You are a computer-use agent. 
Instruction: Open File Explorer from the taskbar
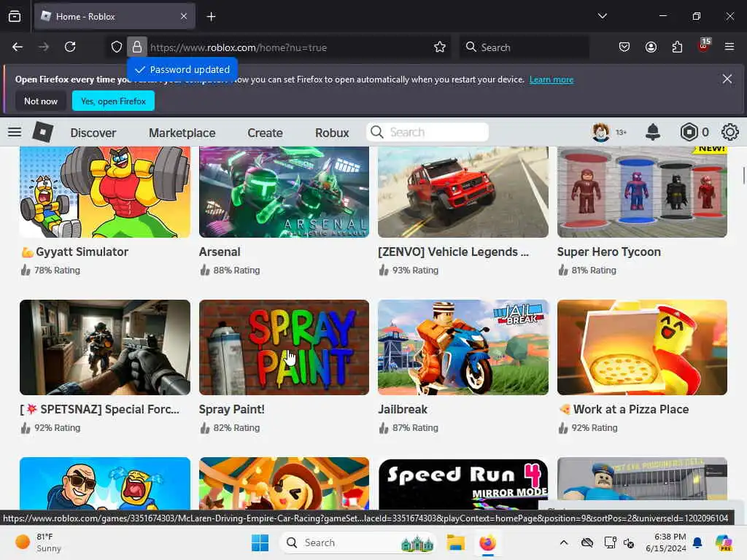[455, 542]
